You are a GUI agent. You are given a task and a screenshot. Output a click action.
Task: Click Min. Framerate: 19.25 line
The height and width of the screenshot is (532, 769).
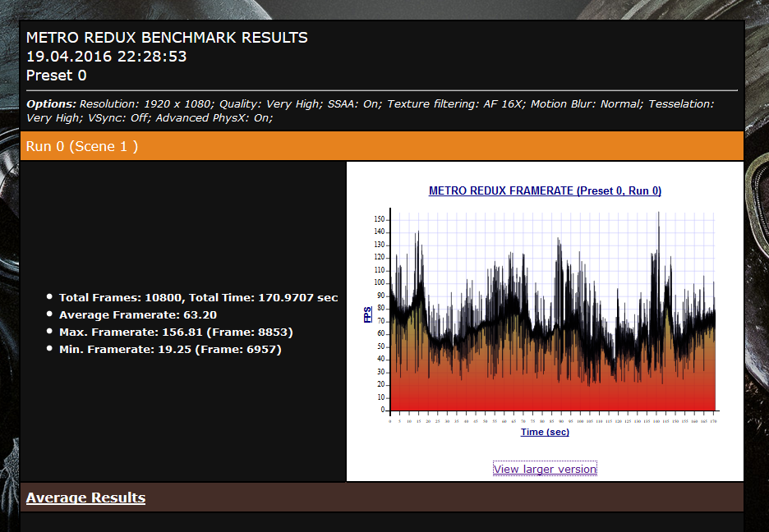170,349
